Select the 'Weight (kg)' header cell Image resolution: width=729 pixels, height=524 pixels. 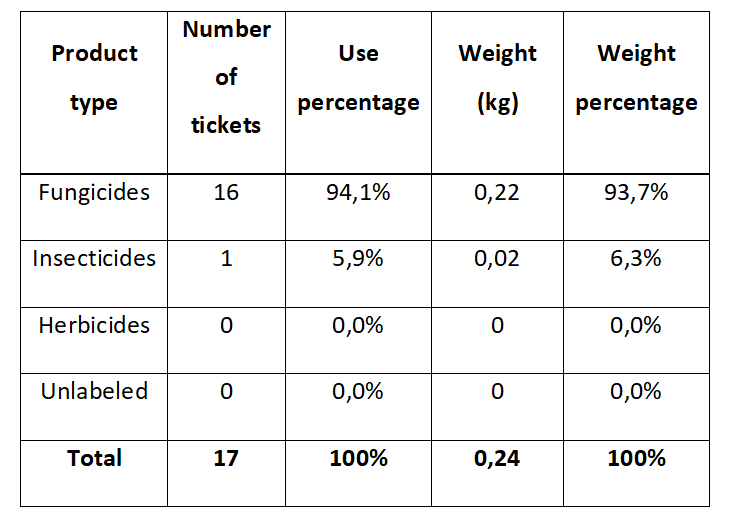pyautogui.click(x=497, y=78)
